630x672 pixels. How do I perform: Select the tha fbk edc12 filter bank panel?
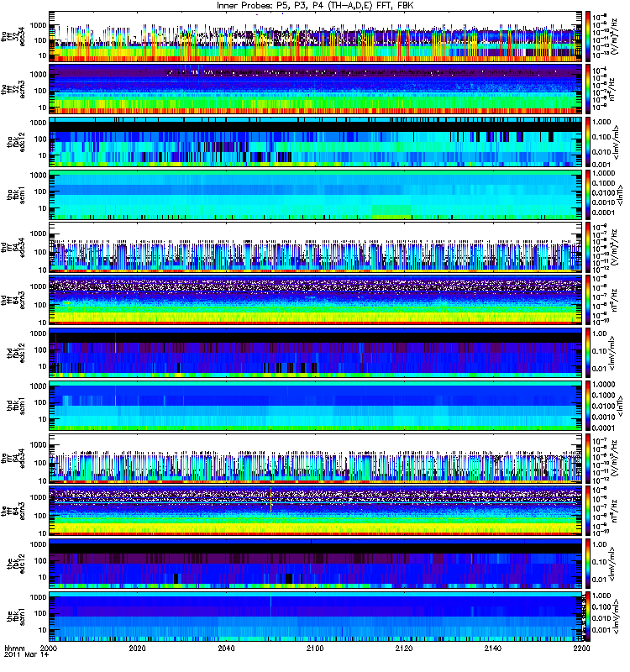(316, 142)
